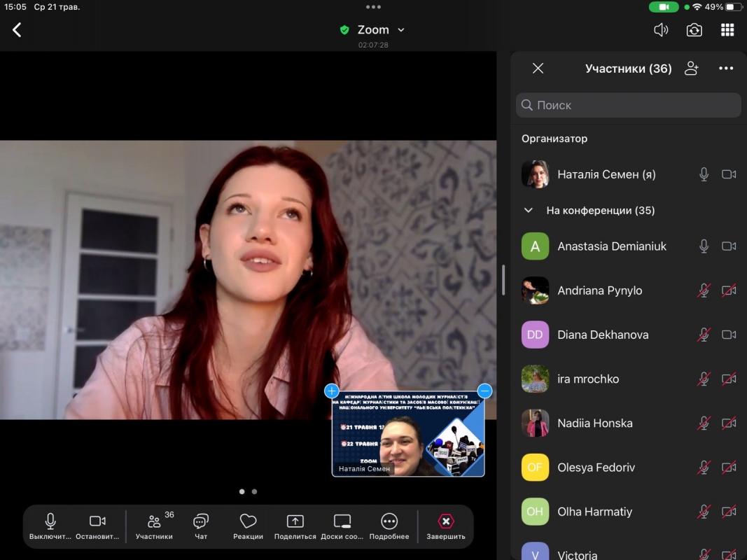
Task: Open the Chat (Чат) panel
Action: click(201, 526)
